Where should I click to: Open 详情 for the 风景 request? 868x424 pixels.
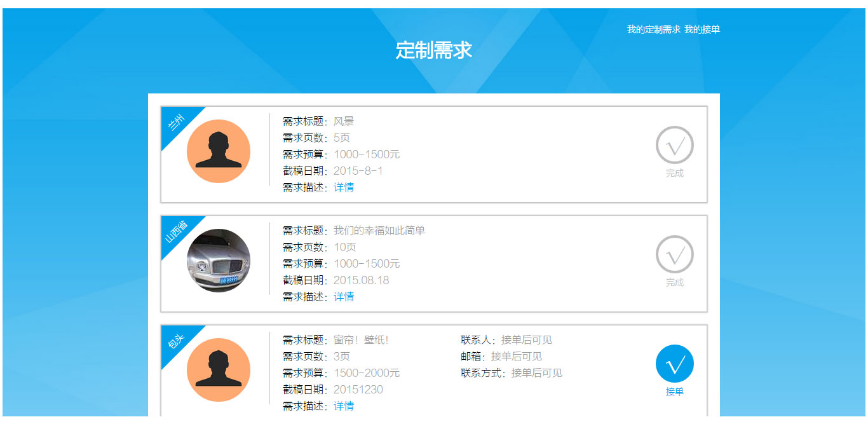tap(344, 188)
